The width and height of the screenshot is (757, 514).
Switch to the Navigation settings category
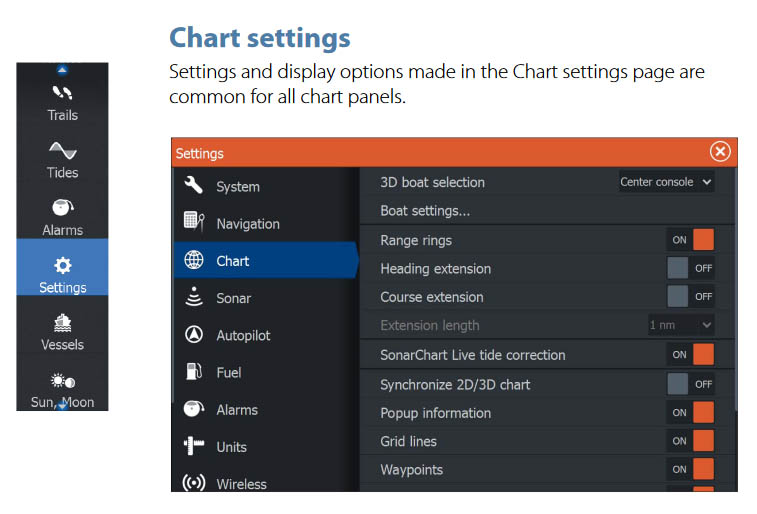pos(247,224)
